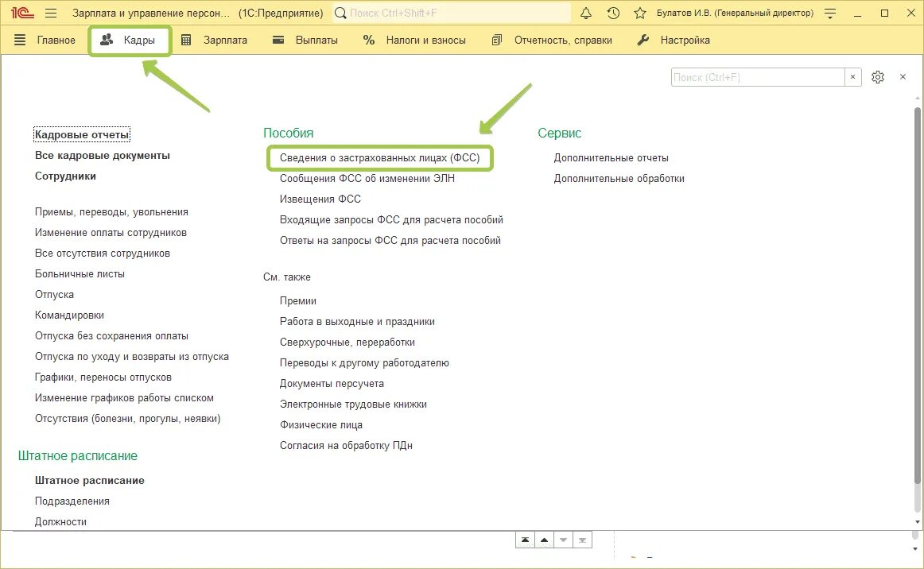
Task: Open Ответы на запросы ФСС для расчета пособий
Action: [390, 240]
